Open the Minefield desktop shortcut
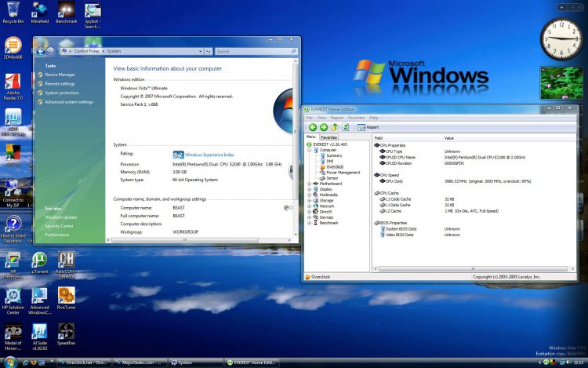 (40, 13)
